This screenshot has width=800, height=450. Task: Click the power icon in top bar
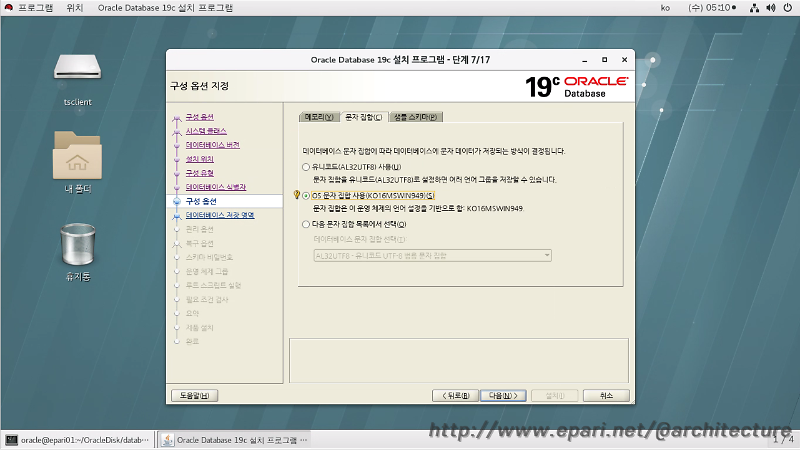pos(788,8)
